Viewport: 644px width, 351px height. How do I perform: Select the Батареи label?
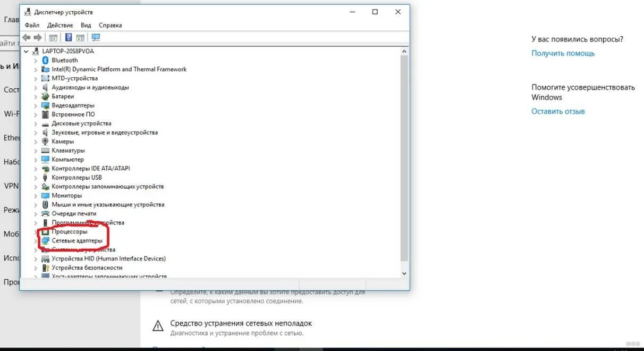point(63,96)
